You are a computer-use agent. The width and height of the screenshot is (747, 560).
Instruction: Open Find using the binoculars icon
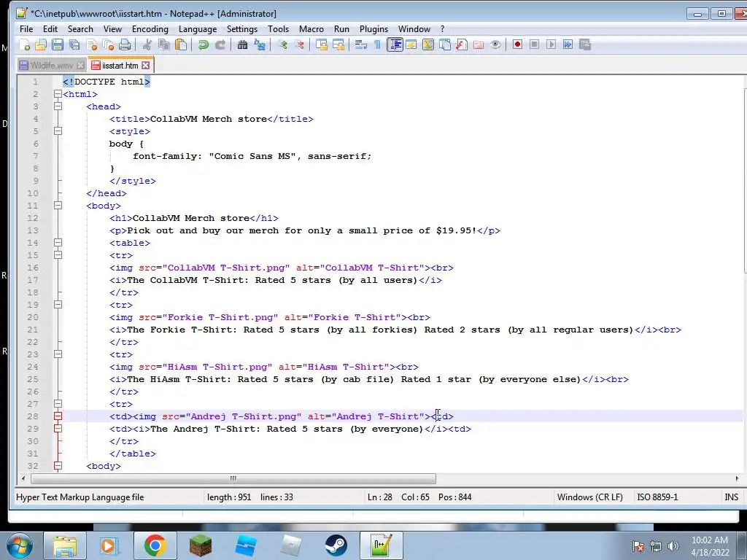242,44
